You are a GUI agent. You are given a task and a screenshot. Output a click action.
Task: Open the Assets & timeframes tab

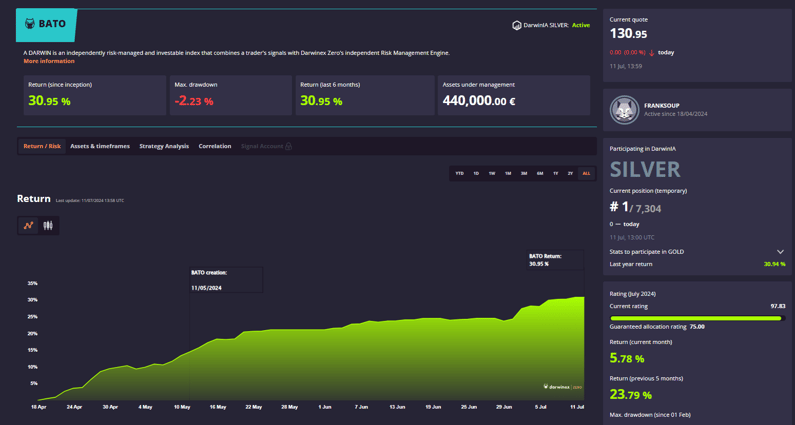100,147
